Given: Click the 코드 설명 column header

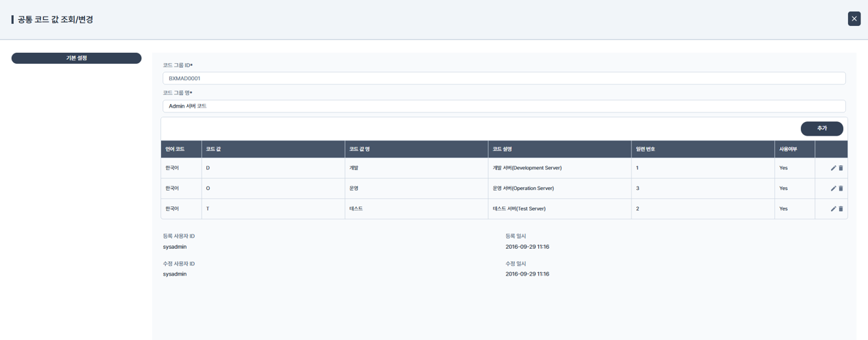Looking at the screenshot, I should coord(559,149).
